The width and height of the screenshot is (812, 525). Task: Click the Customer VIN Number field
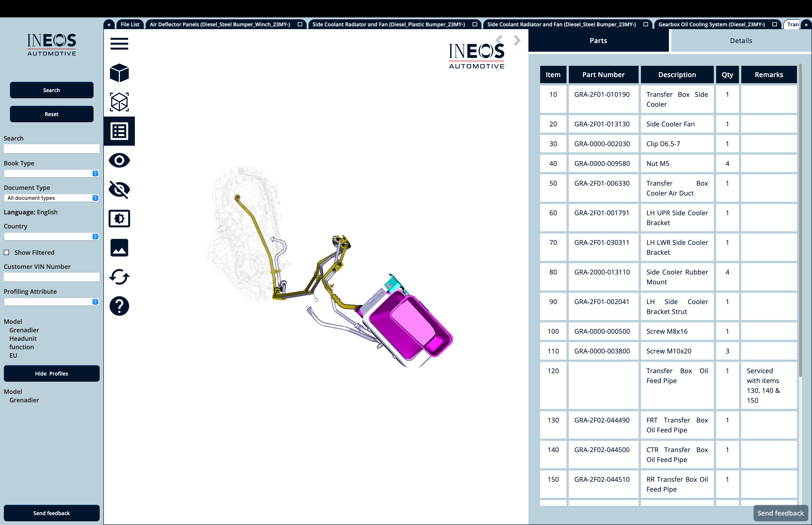tap(51, 277)
